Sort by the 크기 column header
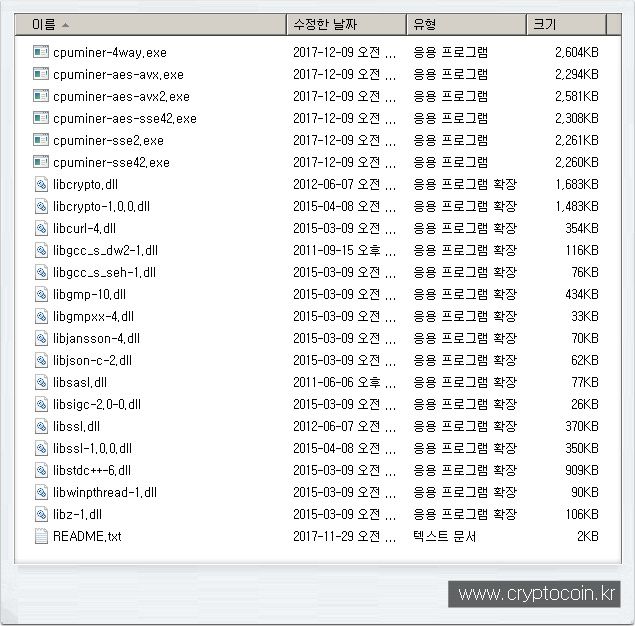This screenshot has width=635, height=626. coord(567,25)
